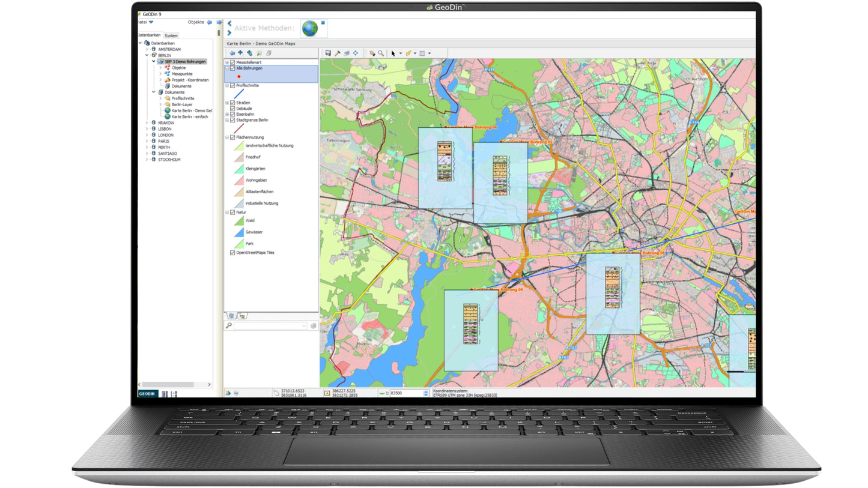Screen dimensions: 868x488
Task: Click the GEODIN button in bottom-left corner
Action: [147, 394]
